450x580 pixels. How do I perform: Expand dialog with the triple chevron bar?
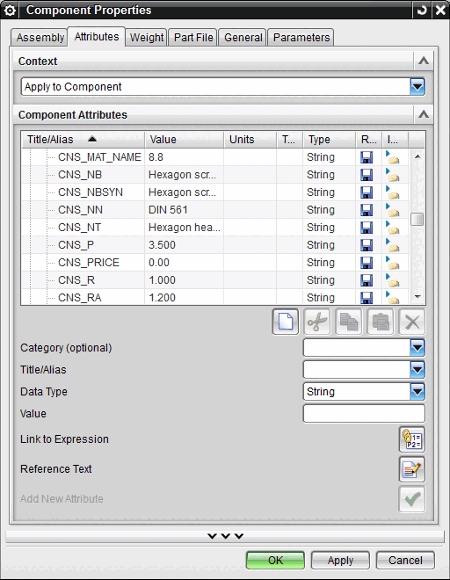[x=225, y=536]
